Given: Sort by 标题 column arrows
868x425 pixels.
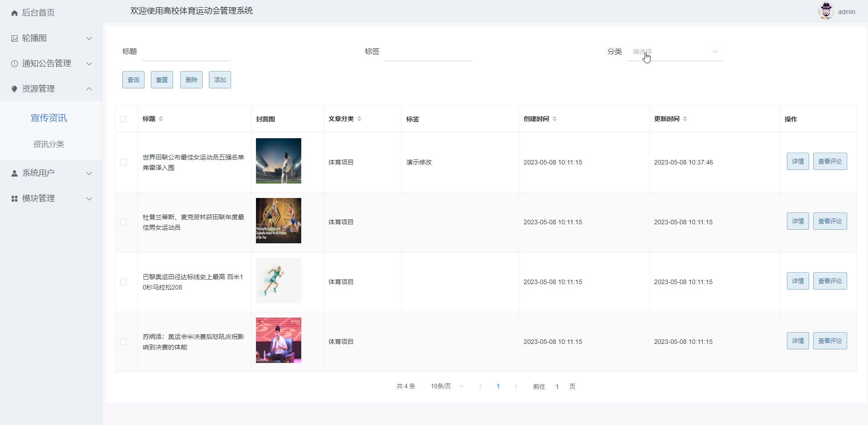Looking at the screenshot, I should pyautogui.click(x=161, y=119).
